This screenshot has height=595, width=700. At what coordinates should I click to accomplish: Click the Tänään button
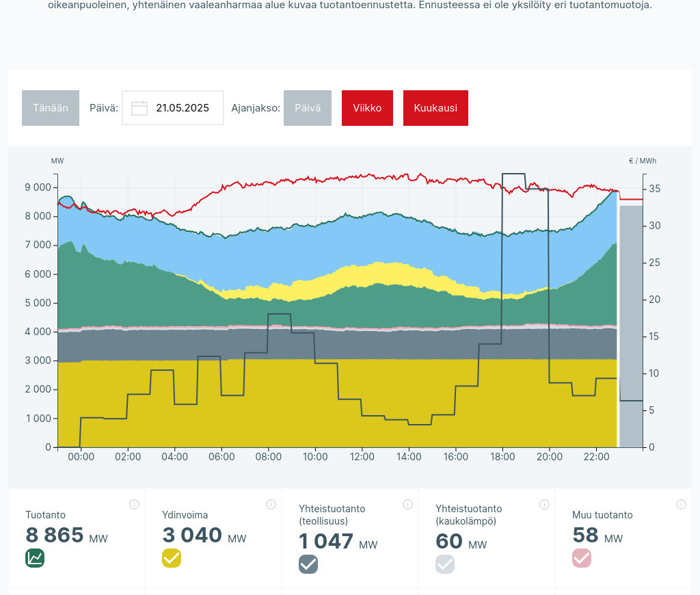tap(51, 108)
